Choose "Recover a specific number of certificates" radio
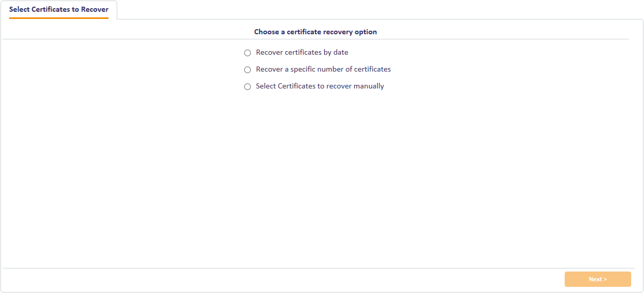Screen dimensions: 644x293 tap(248, 70)
